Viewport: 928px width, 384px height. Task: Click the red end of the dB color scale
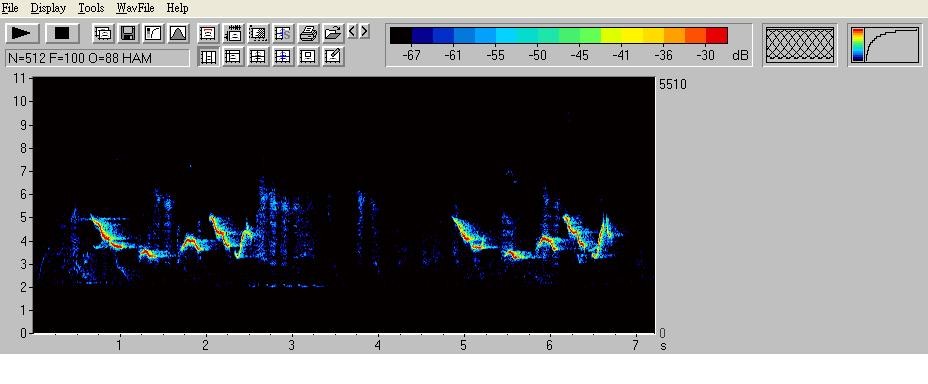point(717,36)
